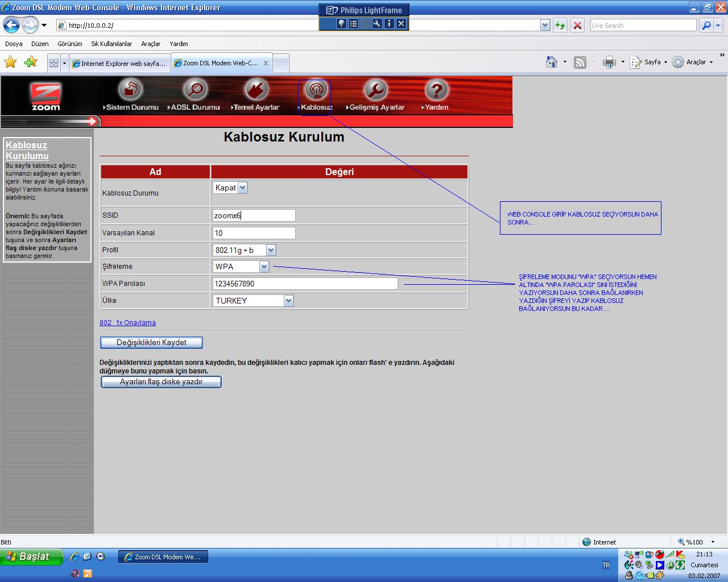Close the Philips LightFrame bar
728x582 pixels.
point(401,23)
